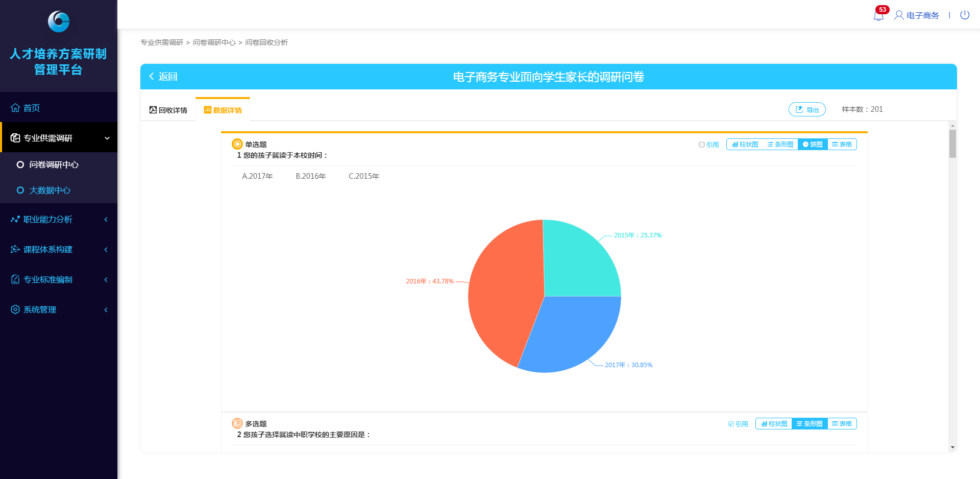980x479 pixels.
Task: Select 饼图 pie chart view for question 1
Action: click(x=813, y=145)
